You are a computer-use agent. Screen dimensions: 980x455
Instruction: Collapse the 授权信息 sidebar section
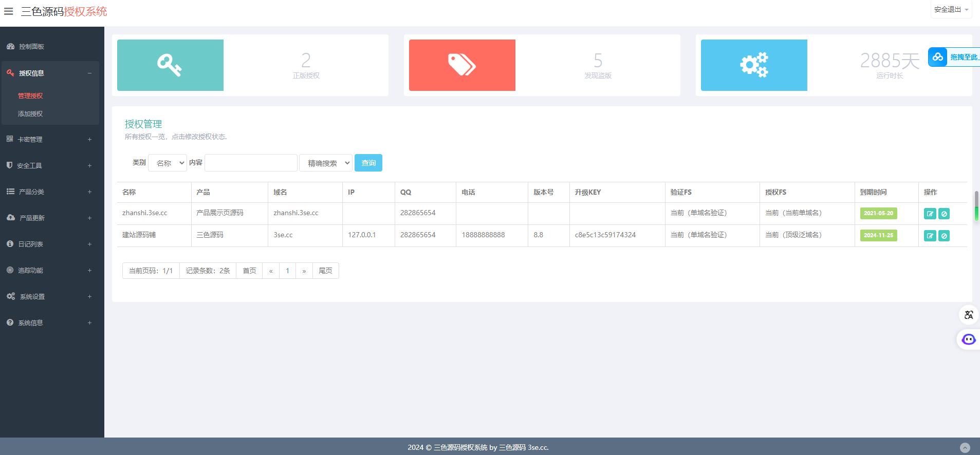coord(50,73)
